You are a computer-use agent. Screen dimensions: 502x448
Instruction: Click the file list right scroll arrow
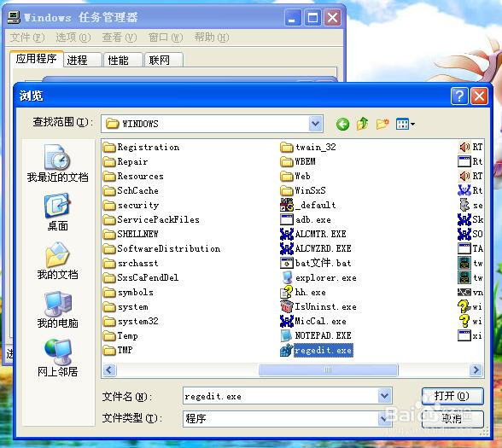pos(476,370)
